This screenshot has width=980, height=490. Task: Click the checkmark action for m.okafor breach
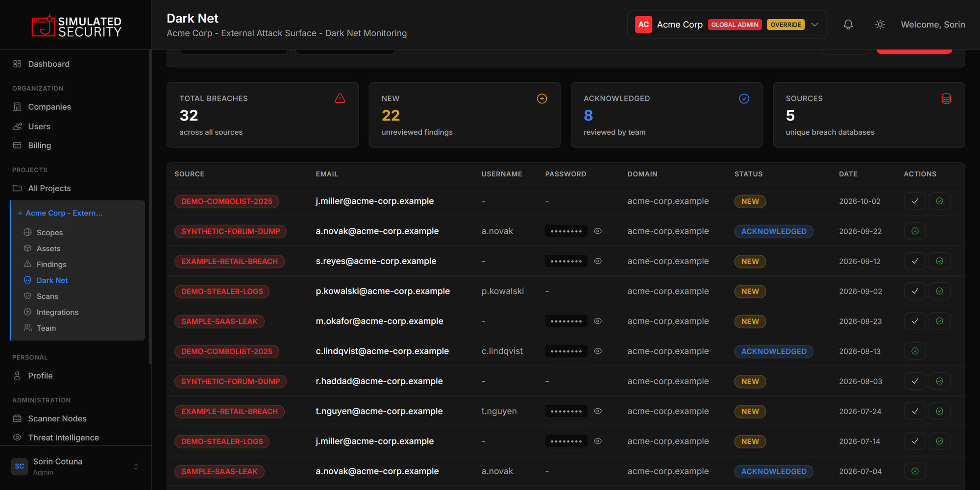tap(915, 321)
